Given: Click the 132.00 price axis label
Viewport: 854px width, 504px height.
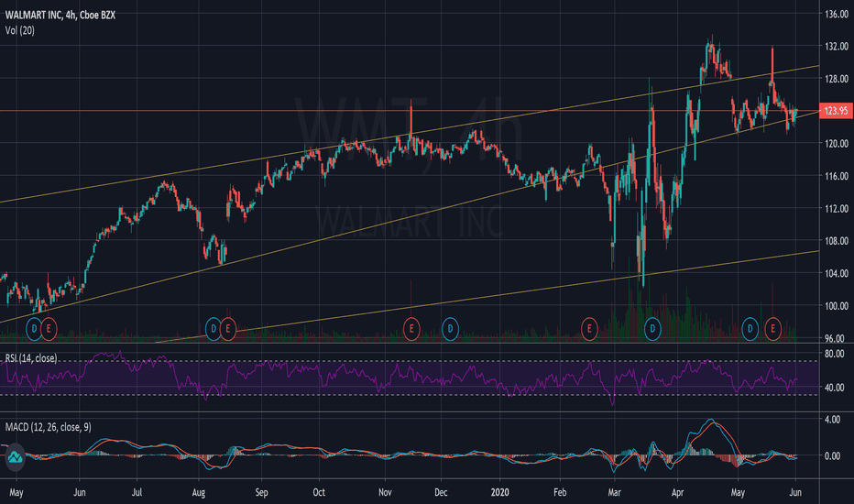Looking at the screenshot, I should [x=836, y=47].
